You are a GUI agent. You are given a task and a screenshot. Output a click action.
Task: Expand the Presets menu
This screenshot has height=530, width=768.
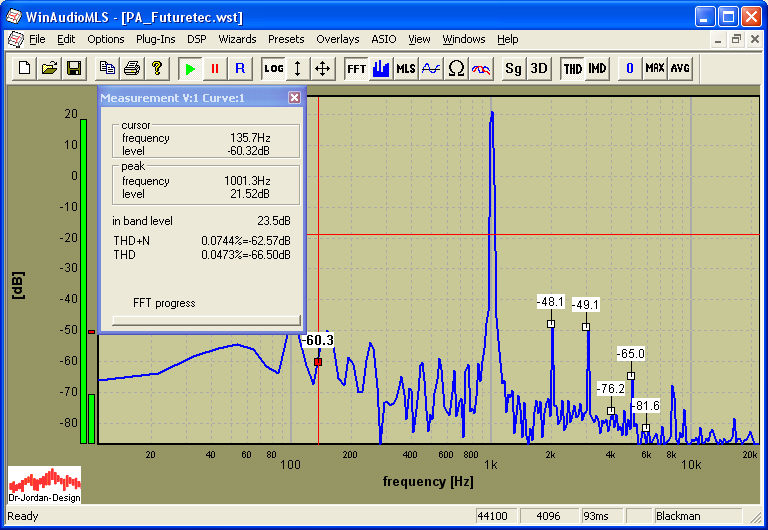pyautogui.click(x=286, y=39)
